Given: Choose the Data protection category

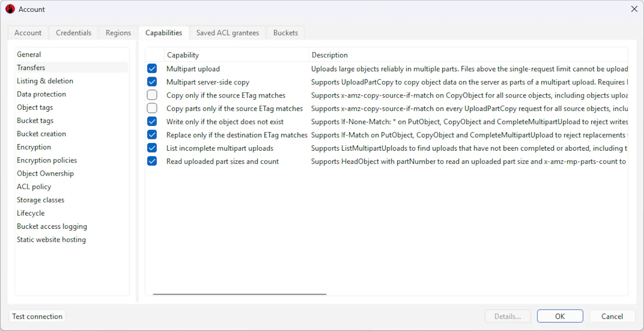Looking at the screenshot, I should (72, 94).
